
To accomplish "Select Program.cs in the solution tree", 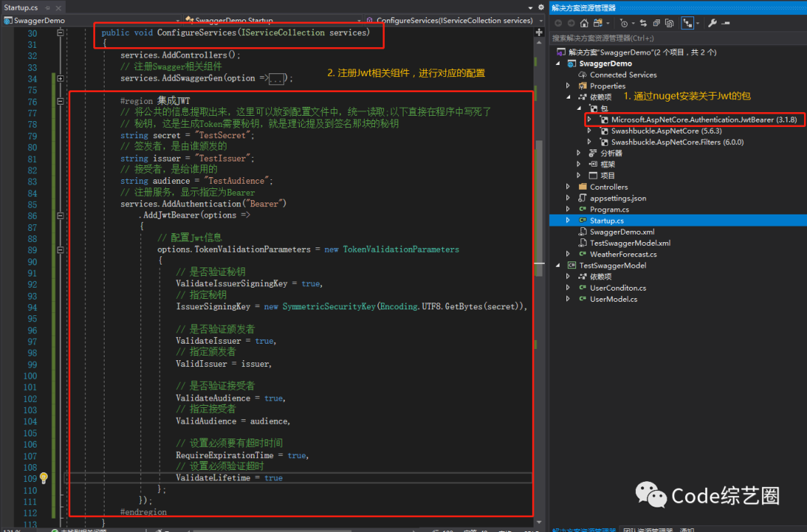I will pyautogui.click(x=609, y=209).
